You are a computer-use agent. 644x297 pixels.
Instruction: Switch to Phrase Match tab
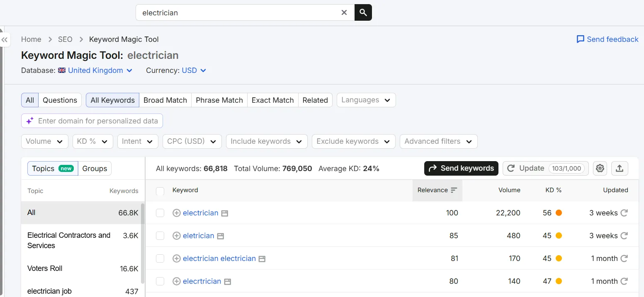(219, 100)
